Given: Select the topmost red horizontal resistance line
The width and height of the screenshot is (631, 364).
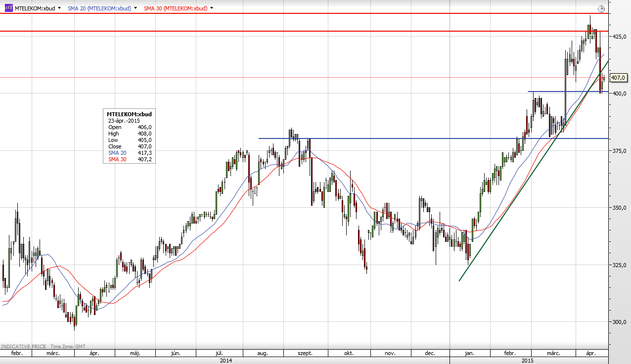Looking at the screenshot, I should [x=297, y=13].
